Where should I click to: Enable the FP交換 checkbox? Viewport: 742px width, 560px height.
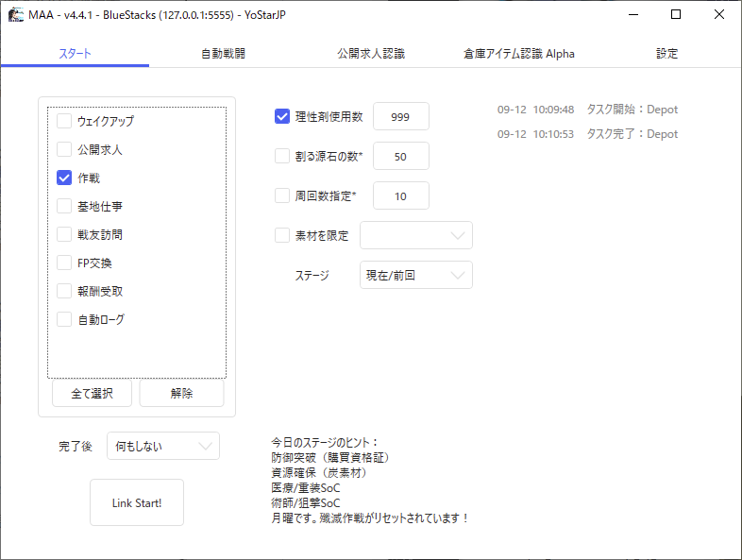pos(64,263)
